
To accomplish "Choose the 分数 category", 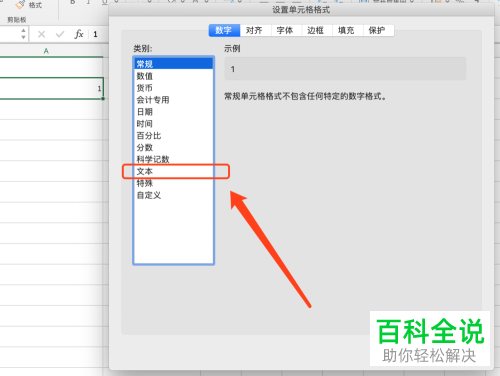I will (x=173, y=147).
